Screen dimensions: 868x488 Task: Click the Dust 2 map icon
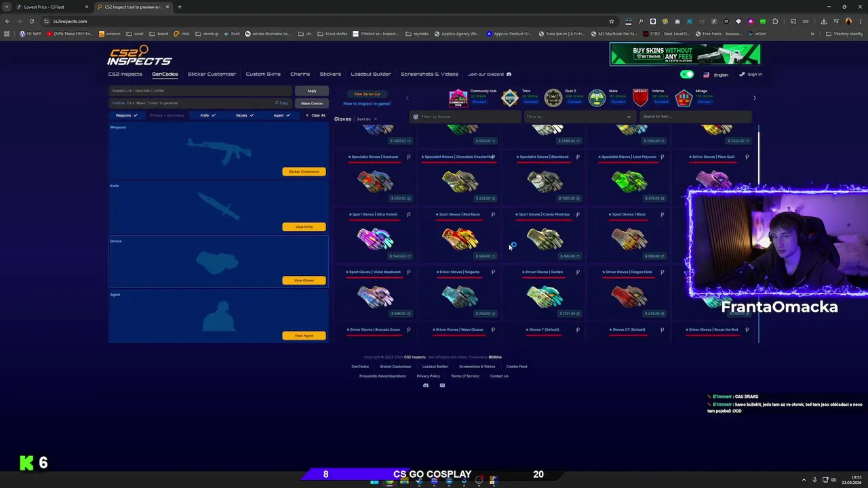(553, 98)
